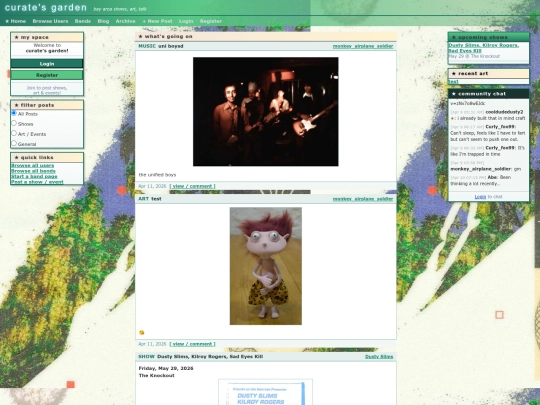The height and width of the screenshot is (405, 540).
Task: Open the Dusty Slims author link on show post
Action: pyautogui.click(x=379, y=357)
